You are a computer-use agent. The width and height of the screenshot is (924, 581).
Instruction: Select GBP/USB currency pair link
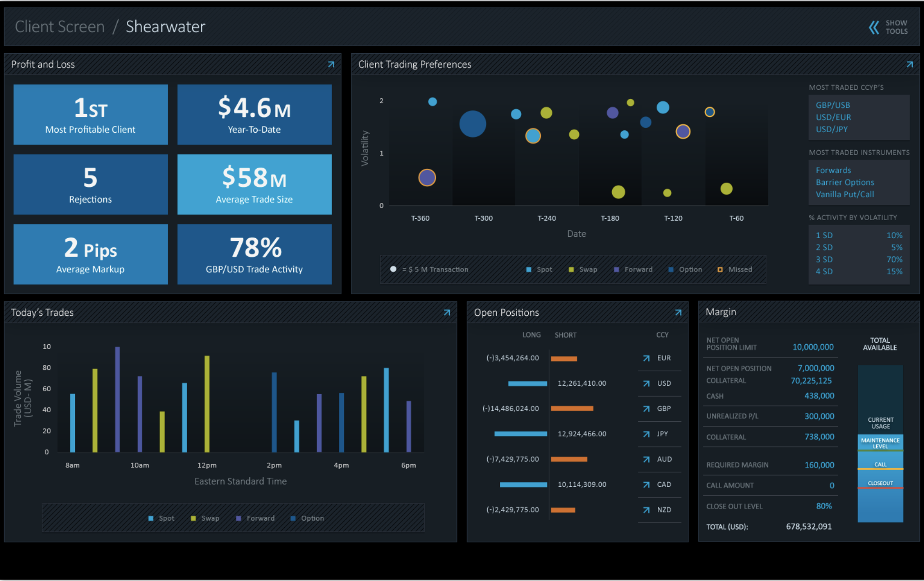point(832,105)
